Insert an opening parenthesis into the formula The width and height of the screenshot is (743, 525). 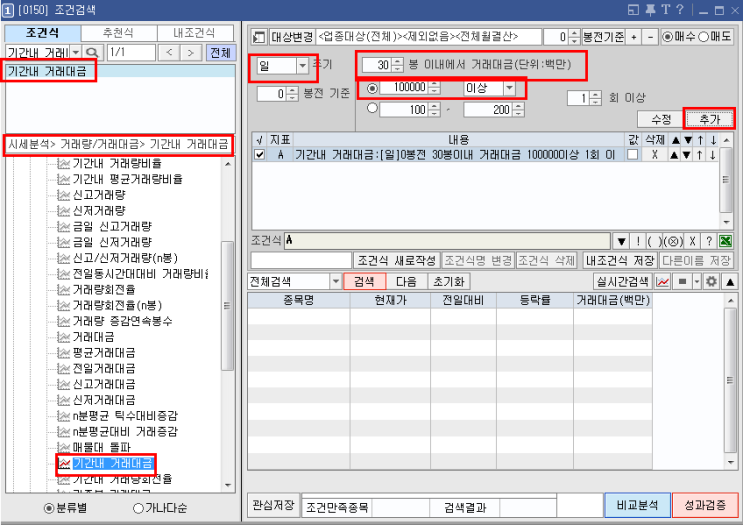click(x=650, y=241)
